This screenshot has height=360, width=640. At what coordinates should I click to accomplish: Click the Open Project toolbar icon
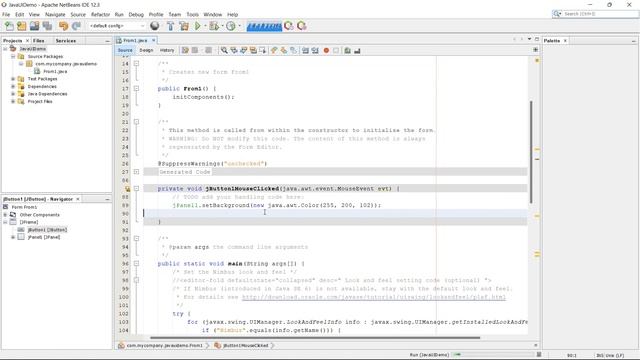click(x=35, y=26)
